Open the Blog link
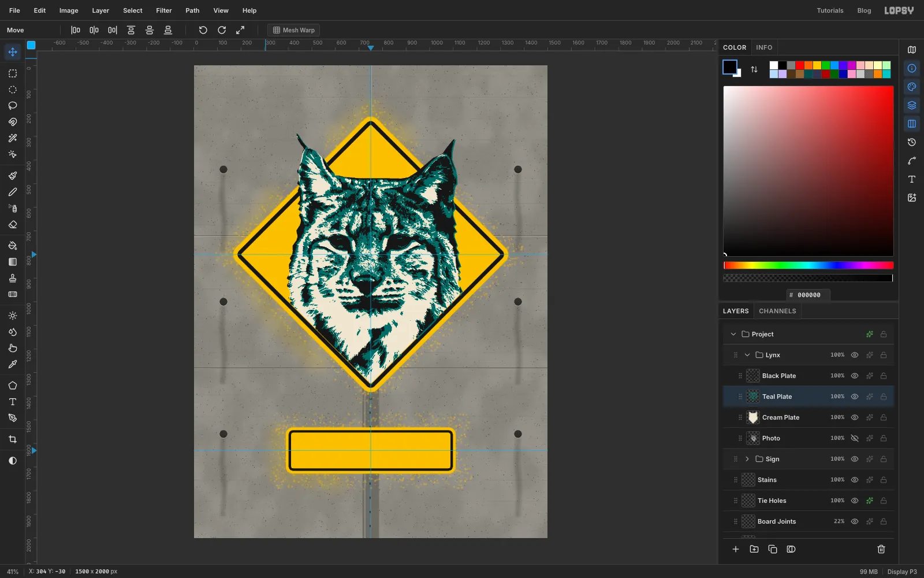The width and height of the screenshot is (924, 578). [864, 10]
